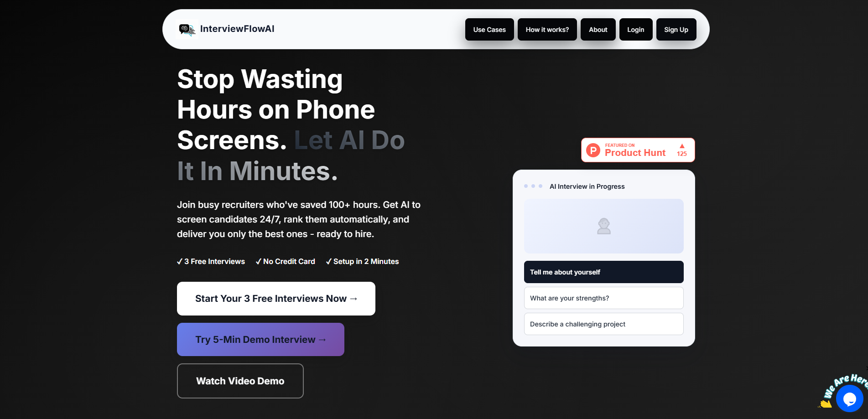Open the chat widget bubble

coord(849,399)
